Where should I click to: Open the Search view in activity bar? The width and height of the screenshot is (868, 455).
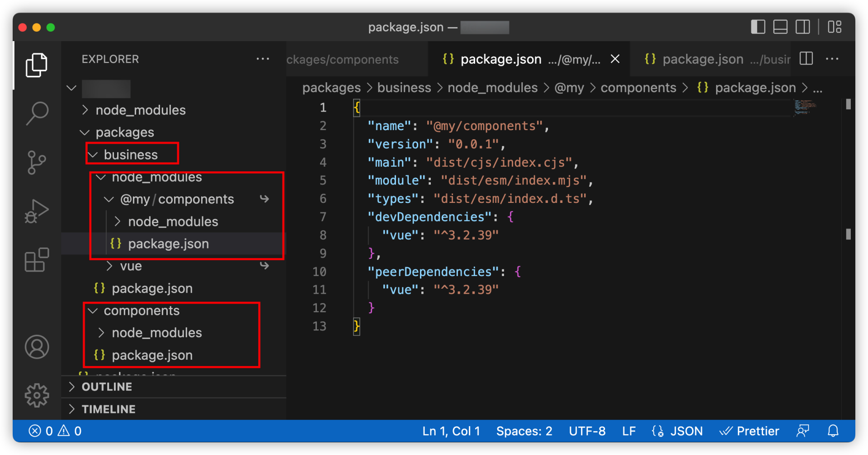click(x=37, y=113)
